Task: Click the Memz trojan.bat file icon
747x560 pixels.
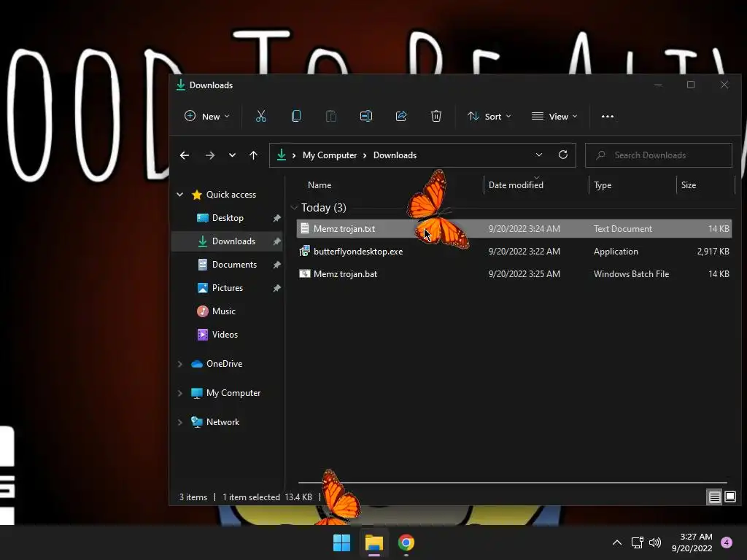Action: click(x=304, y=274)
